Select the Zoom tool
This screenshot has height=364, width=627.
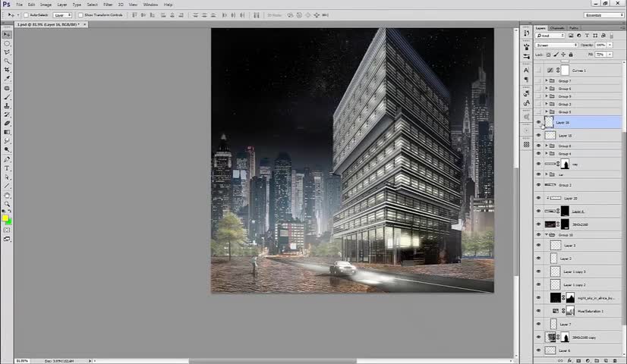tap(7, 204)
